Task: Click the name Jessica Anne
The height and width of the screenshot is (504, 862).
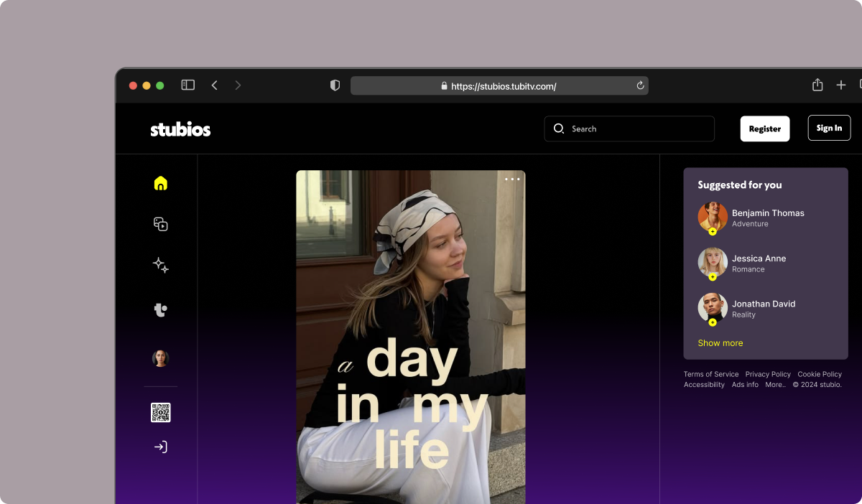Action: (x=759, y=258)
